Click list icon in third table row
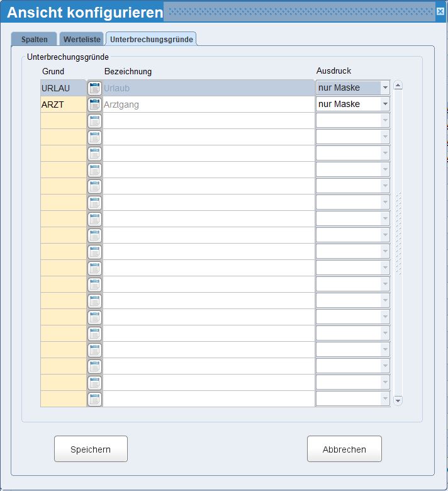 (x=94, y=121)
